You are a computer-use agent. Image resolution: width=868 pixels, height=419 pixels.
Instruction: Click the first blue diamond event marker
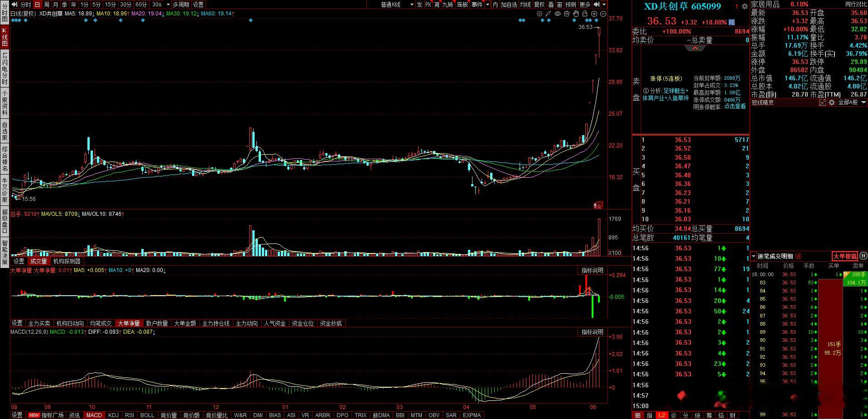(x=12, y=20)
